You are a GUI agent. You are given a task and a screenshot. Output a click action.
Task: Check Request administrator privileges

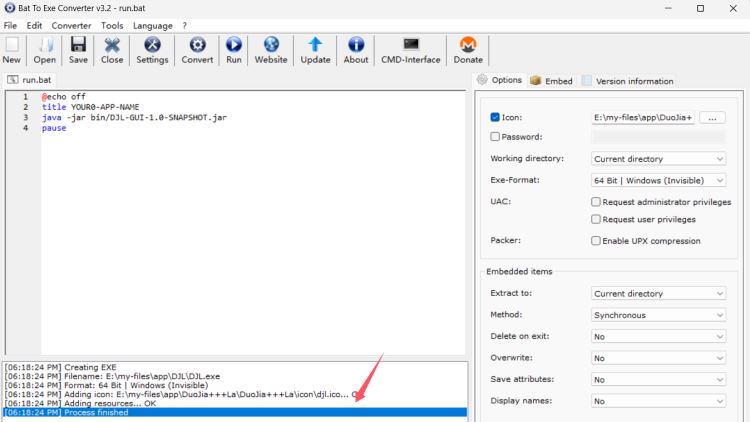596,202
